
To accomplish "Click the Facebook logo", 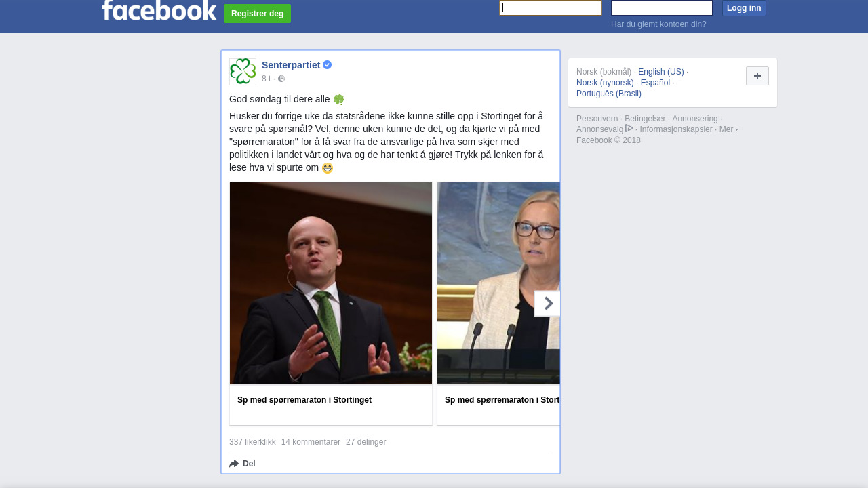I will 159,9.
